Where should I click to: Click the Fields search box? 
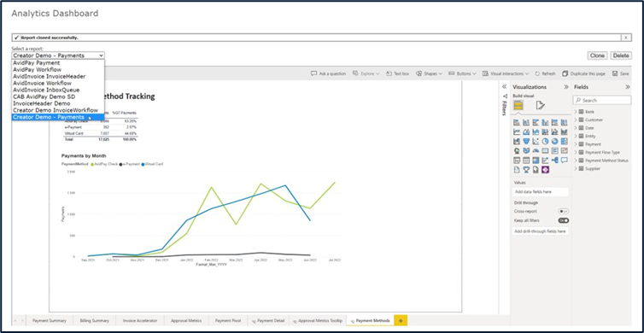[x=602, y=100]
